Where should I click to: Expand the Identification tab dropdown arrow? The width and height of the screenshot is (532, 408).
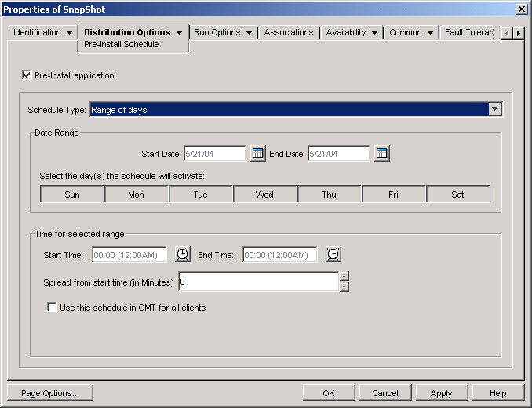[x=69, y=33]
